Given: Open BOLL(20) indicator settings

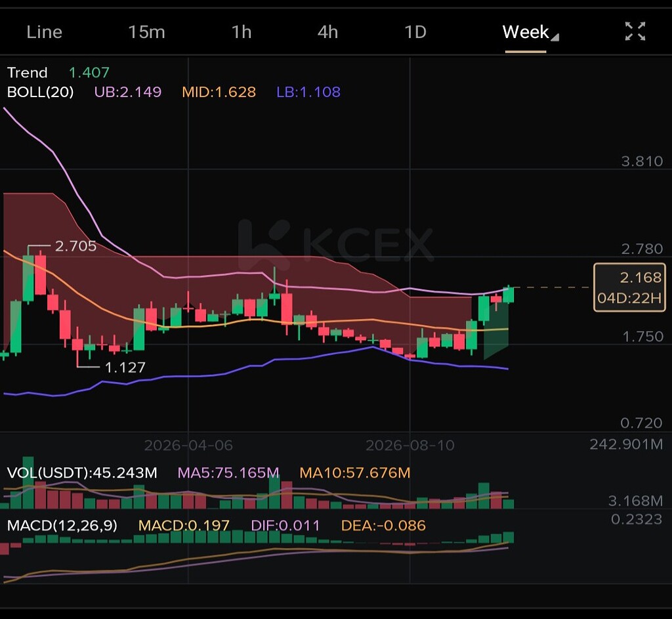Looking at the screenshot, I should point(40,92).
